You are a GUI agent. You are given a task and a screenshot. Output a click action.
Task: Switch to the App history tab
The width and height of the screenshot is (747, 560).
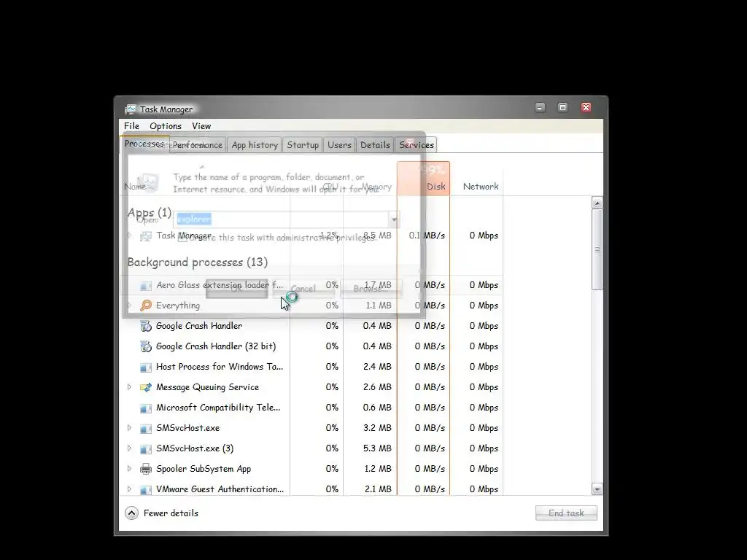pos(255,145)
